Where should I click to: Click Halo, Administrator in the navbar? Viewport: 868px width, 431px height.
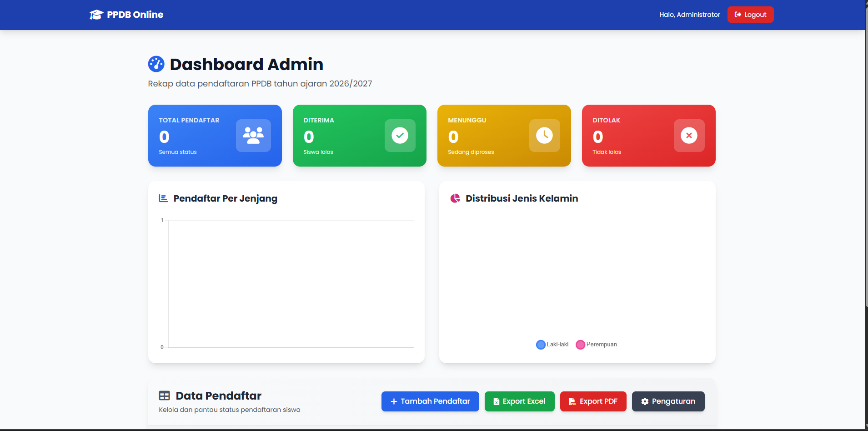(x=689, y=14)
